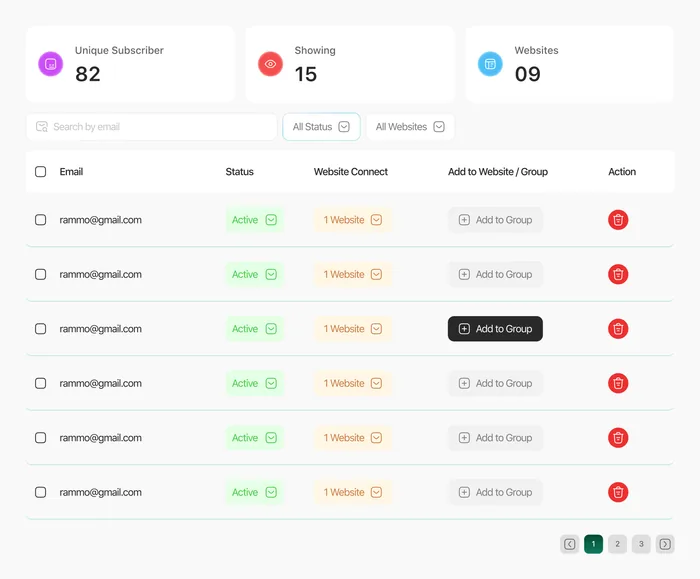
Task: Click the Status column header
Action: 239,171
